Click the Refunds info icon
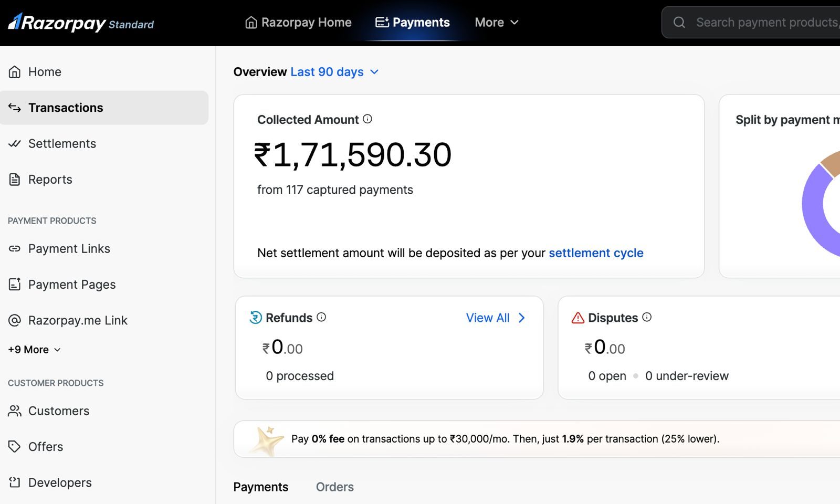The width and height of the screenshot is (840, 504). 321,317
